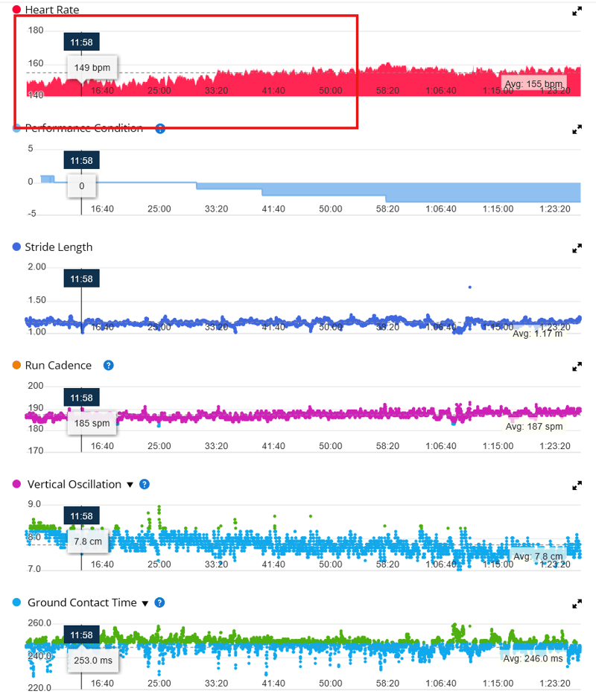Click the 149 bpm tooltip box

91,67
